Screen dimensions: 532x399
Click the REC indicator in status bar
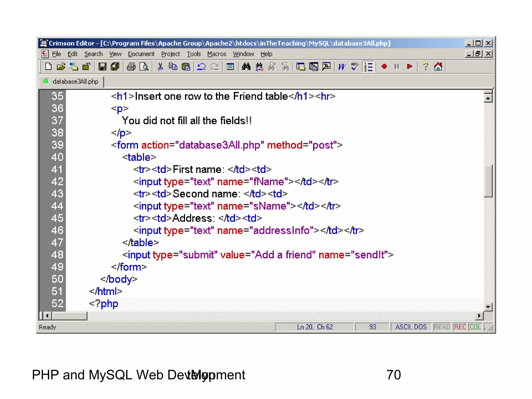[460, 327]
